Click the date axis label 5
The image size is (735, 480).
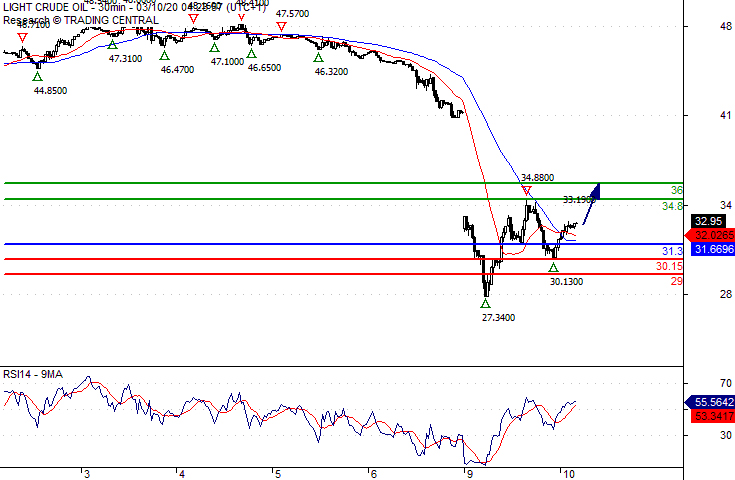(x=278, y=474)
